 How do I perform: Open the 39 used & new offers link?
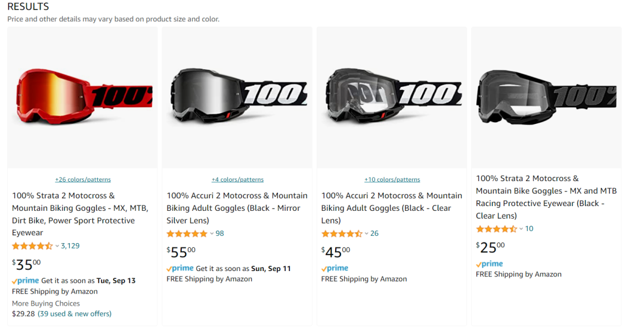coord(75,314)
